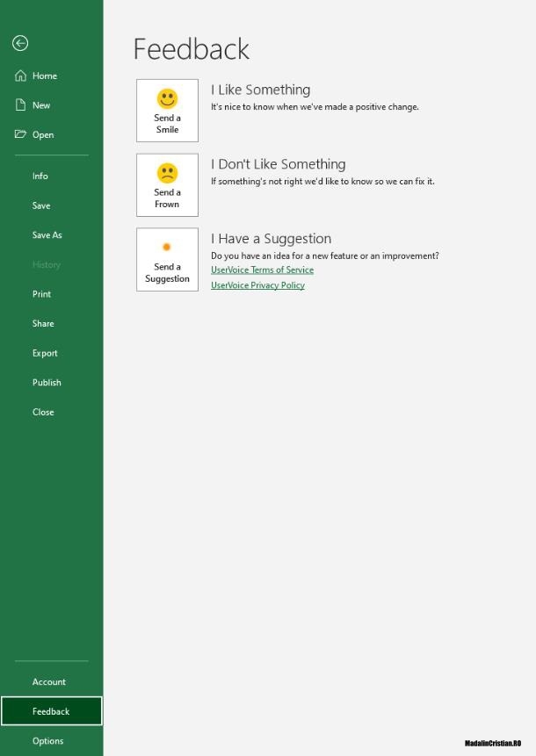
Task: Open the Print page
Action: 41,294
